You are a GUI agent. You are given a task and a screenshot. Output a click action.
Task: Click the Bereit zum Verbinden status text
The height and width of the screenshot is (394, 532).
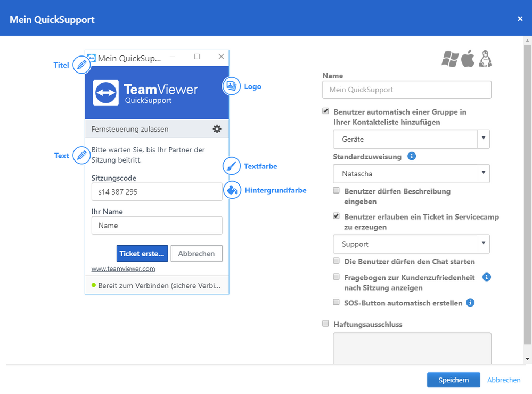point(159,286)
